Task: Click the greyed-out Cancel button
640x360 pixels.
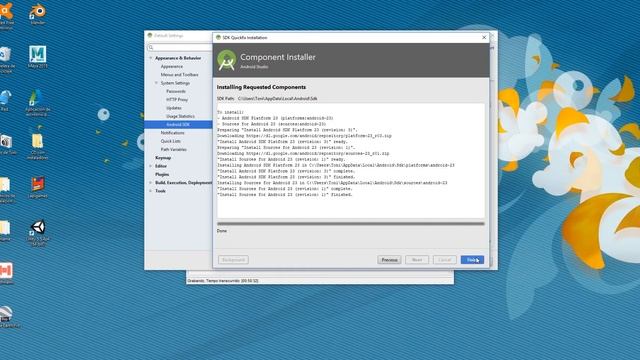Action: [444, 260]
